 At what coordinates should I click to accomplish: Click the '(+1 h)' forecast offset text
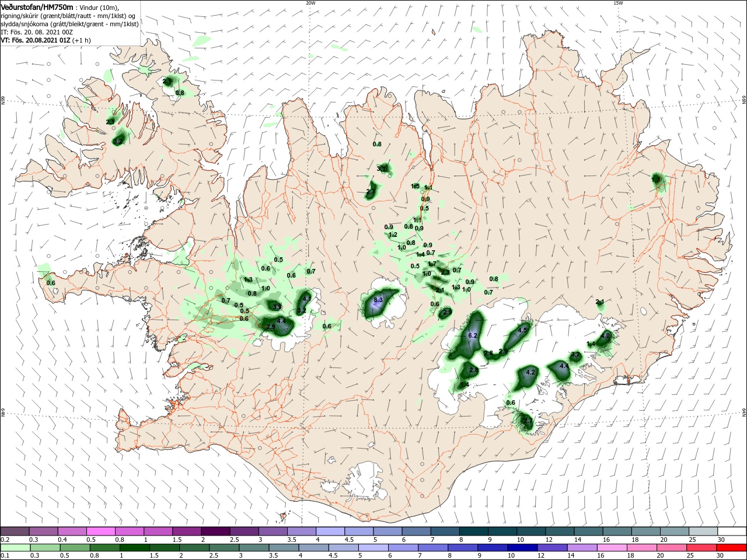pyautogui.click(x=81, y=40)
